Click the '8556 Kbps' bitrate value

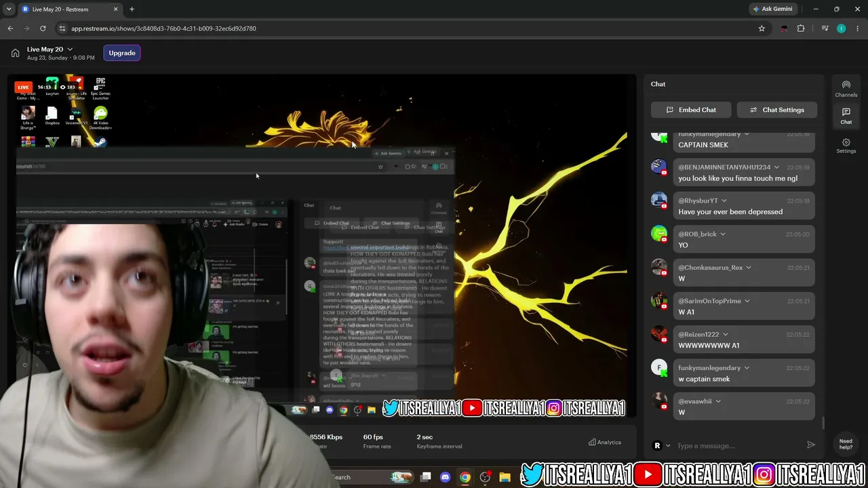pyautogui.click(x=326, y=437)
